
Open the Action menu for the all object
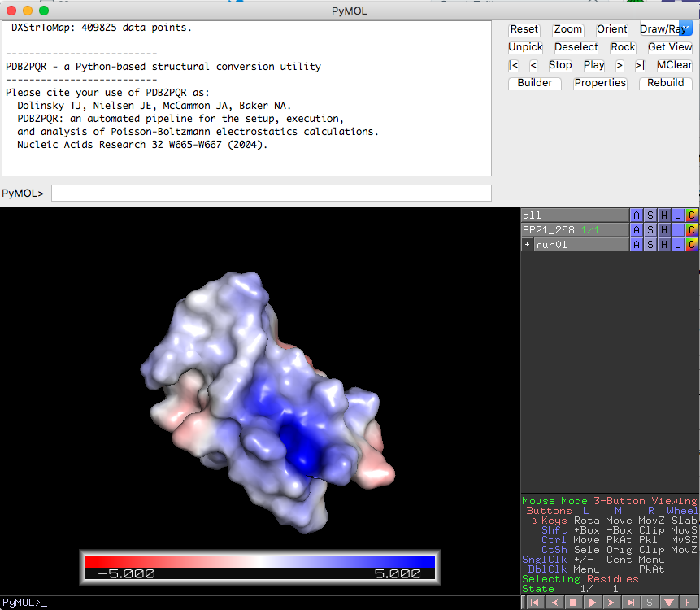637,215
